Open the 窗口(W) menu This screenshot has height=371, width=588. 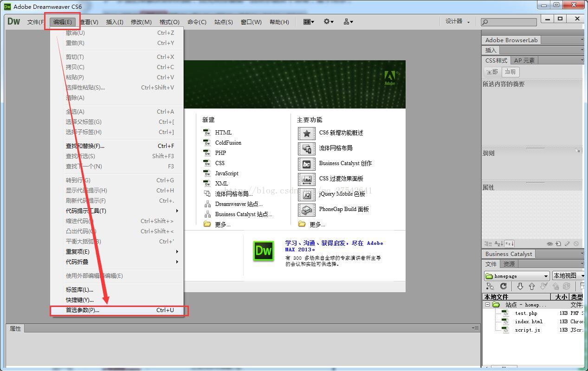[251, 22]
